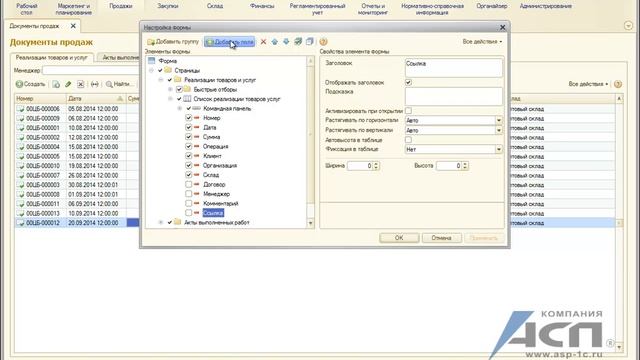The height and width of the screenshot is (360, 640).
Task: Click the Заголовок text field
Action: click(453, 68)
